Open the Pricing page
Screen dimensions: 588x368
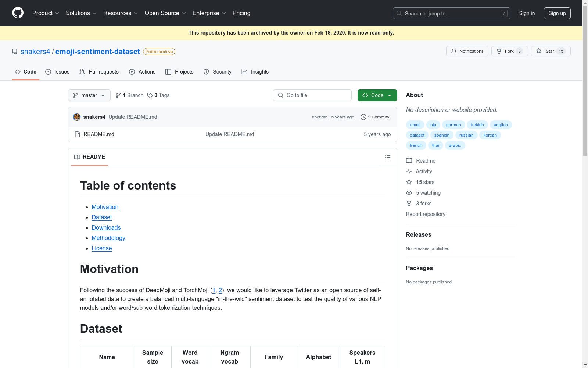[241, 13]
